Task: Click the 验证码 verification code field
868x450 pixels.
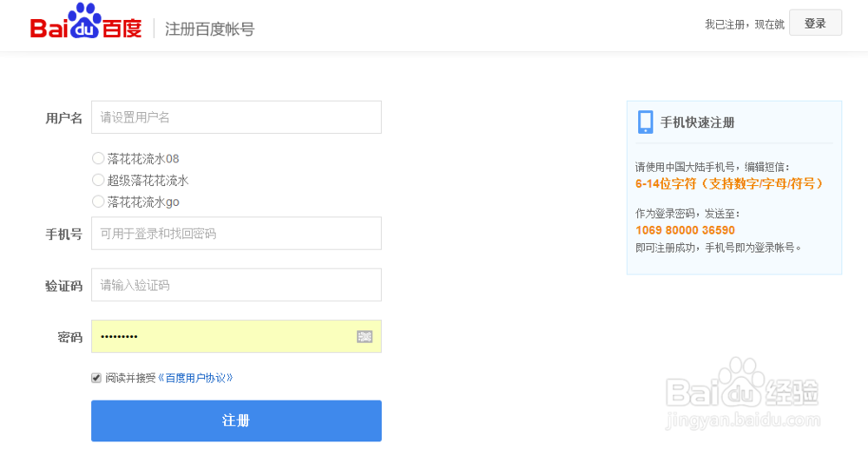Action: coord(236,285)
